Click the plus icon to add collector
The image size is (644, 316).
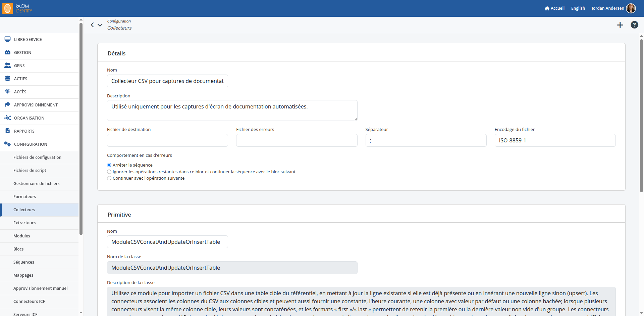620,25
